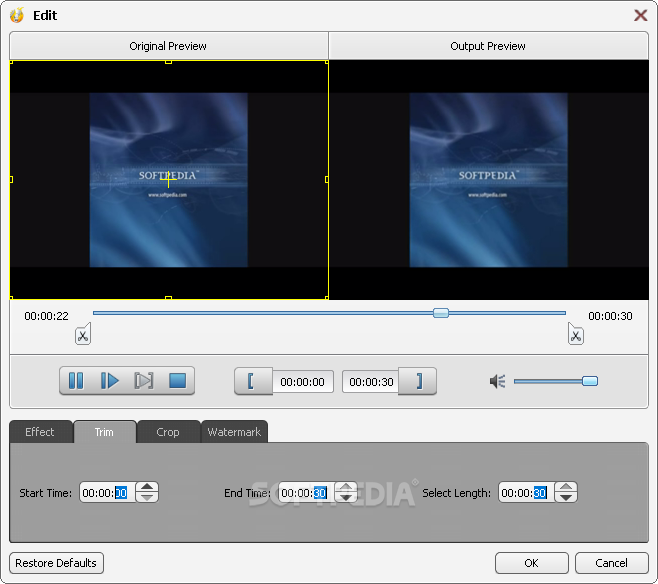Select the Trim tab
Image resolution: width=658 pixels, height=584 pixels.
pos(104,432)
